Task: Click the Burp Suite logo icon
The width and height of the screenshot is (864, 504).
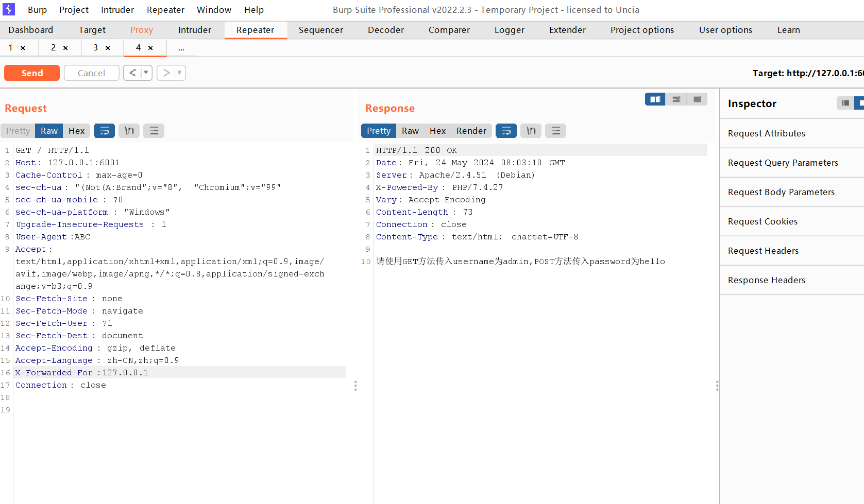Action: click(x=9, y=9)
